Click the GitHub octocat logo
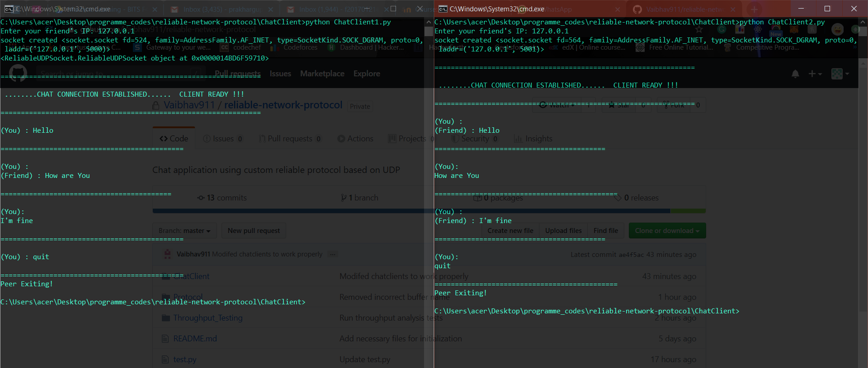868x368 pixels. pos(18,73)
